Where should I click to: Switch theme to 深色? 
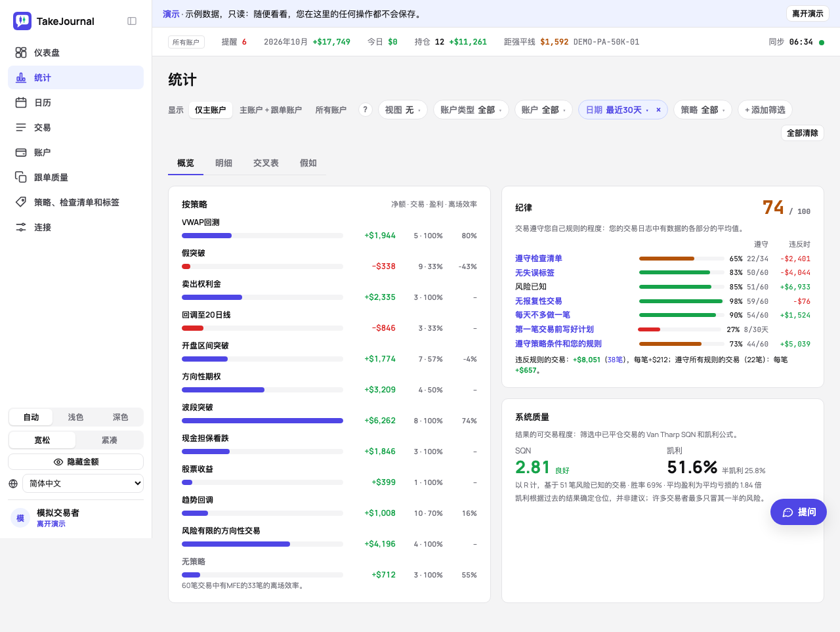coord(120,417)
